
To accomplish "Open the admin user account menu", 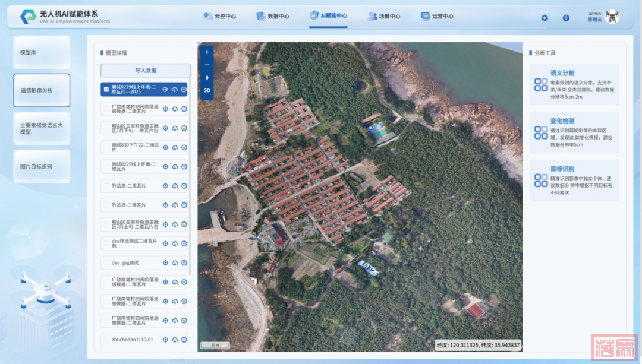I will click(603, 17).
